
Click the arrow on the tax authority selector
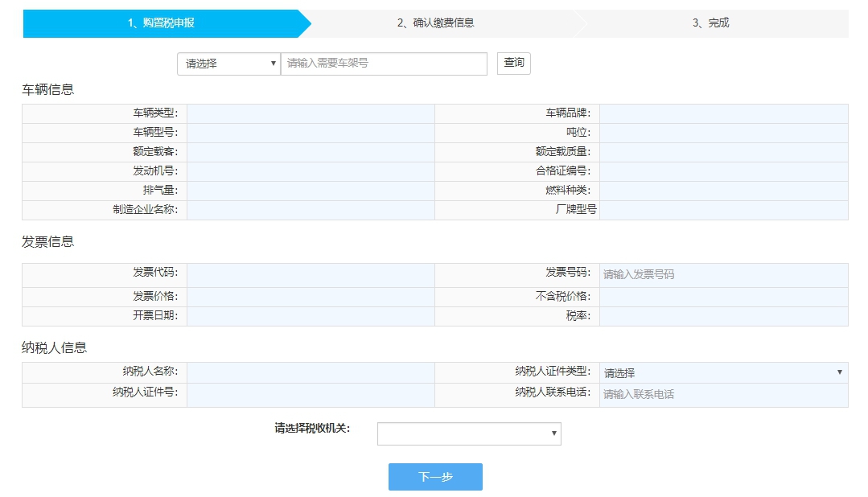pos(553,433)
